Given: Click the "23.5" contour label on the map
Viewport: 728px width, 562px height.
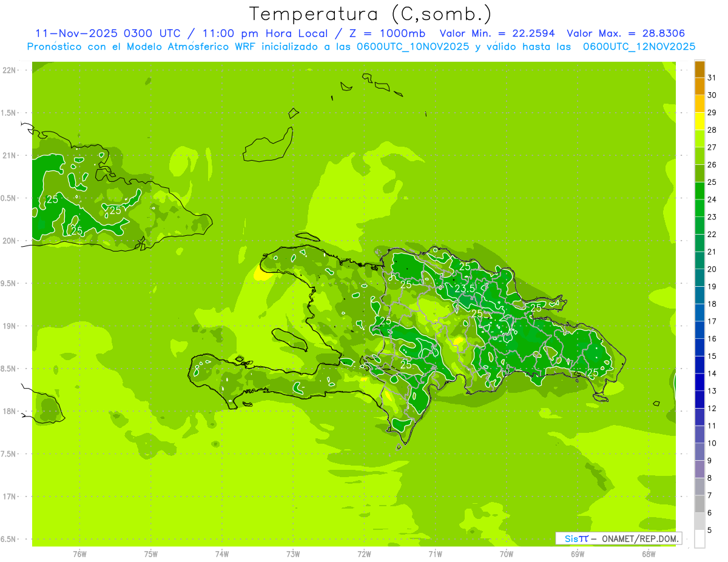Looking at the screenshot, I should (x=465, y=289).
